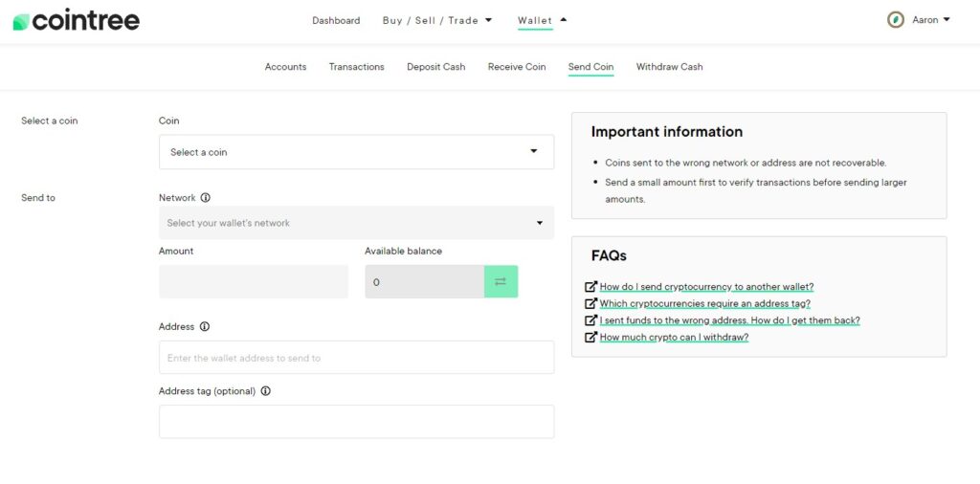
Task: Click external-link icon beside 'I sent funds' FAQ
Action: tap(590, 320)
